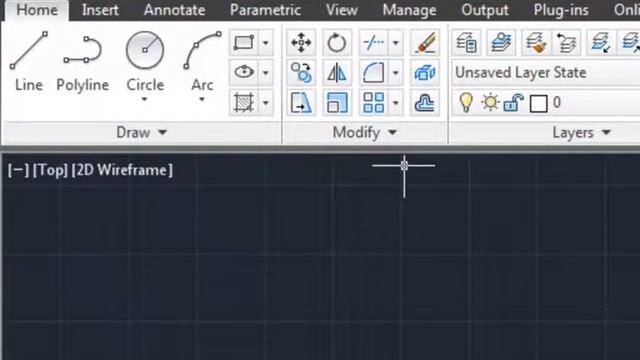Click the Match Layer icon
Screen dimensions: 640x360
pos(536,42)
